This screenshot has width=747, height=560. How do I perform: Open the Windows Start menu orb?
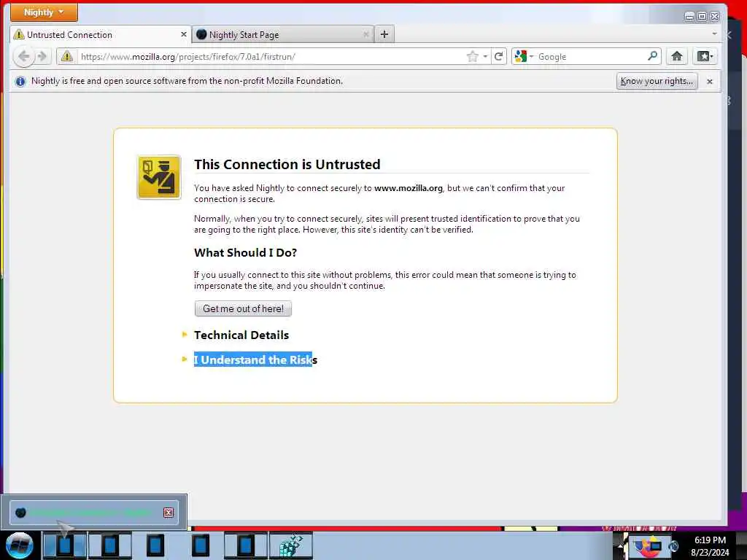point(20,545)
